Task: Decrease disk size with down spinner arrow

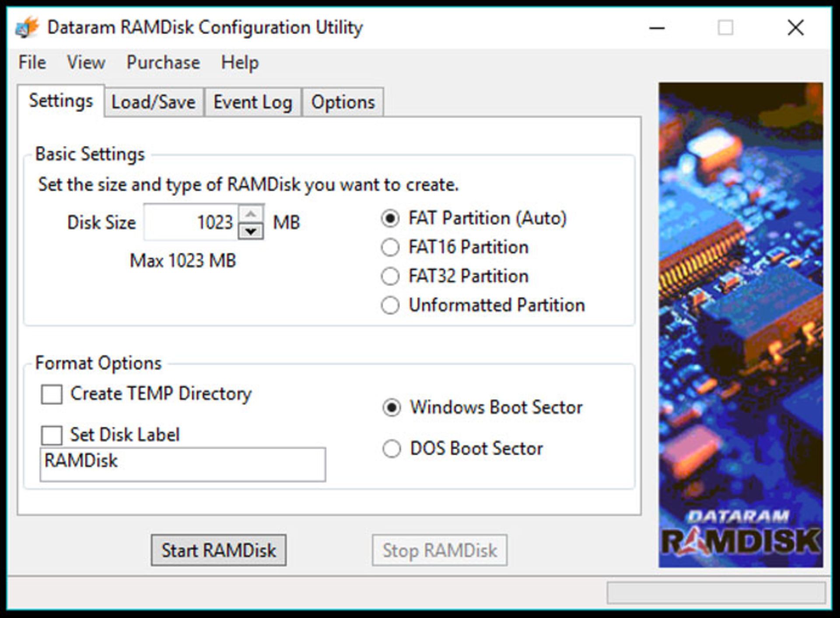Action: (x=251, y=230)
